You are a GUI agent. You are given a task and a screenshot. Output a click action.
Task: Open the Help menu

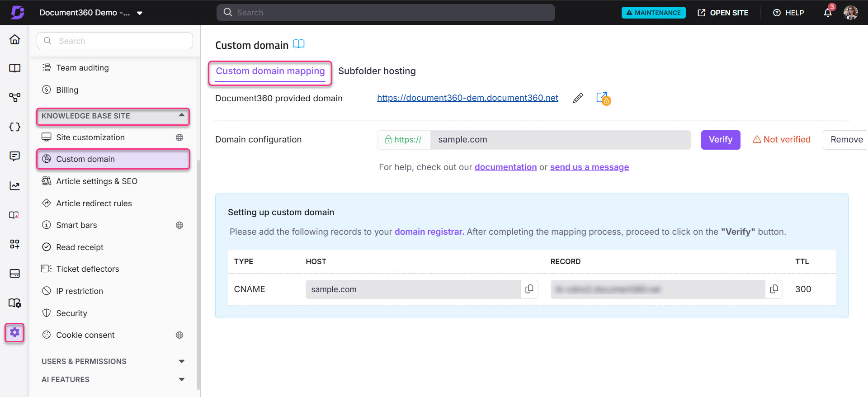click(x=788, y=13)
